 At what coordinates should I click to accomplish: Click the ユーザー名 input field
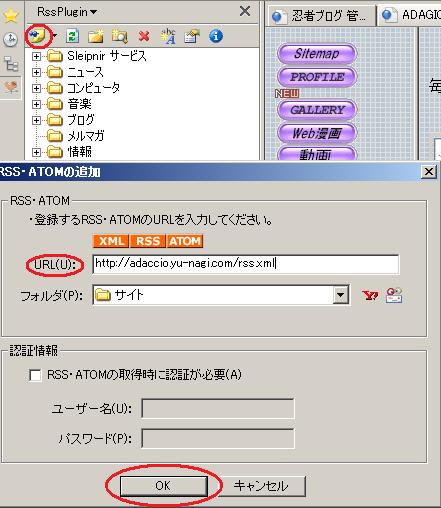point(218,408)
